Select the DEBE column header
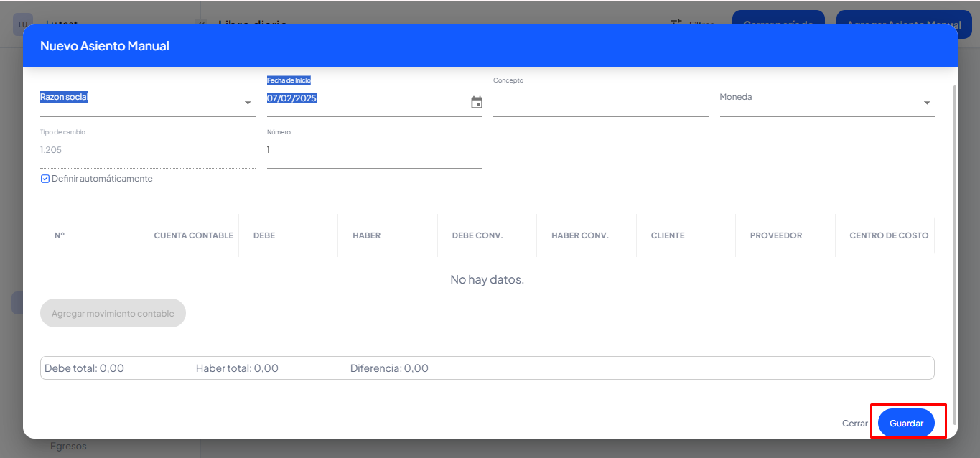This screenshot has width=980, height=458. [x=264, y=235]
